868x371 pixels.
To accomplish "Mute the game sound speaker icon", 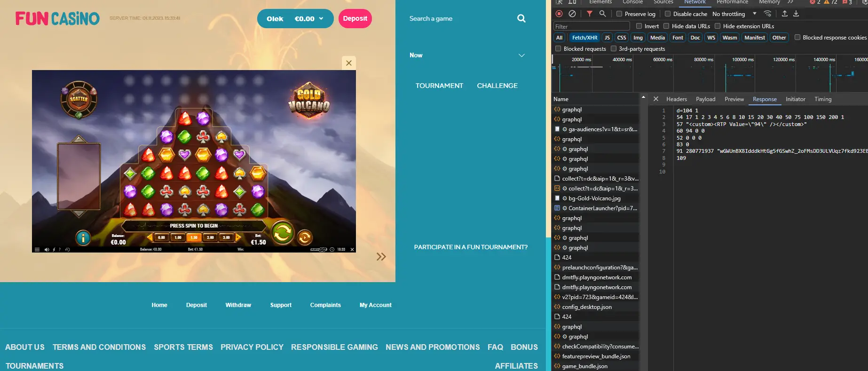I will click(x=47, y=250).
